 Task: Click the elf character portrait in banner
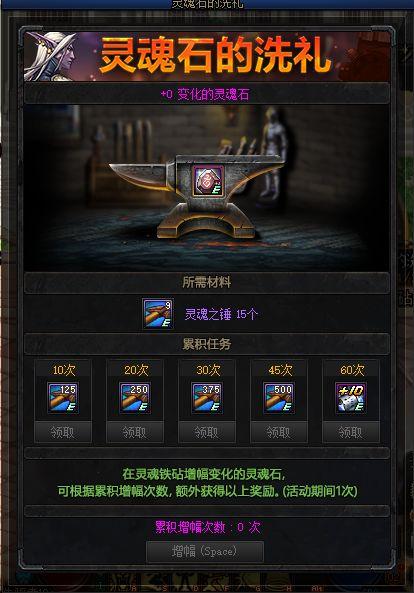coord(51,56)
